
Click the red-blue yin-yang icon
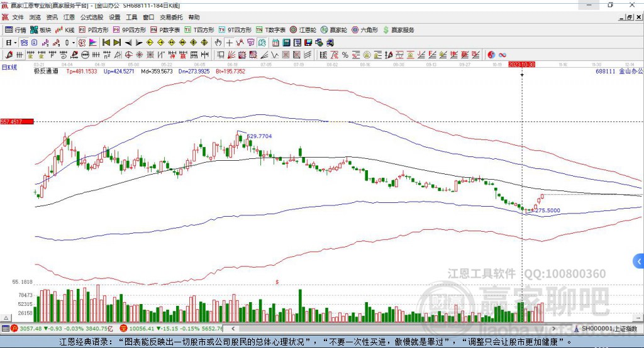pyautogui.click(x=491, y=55)
